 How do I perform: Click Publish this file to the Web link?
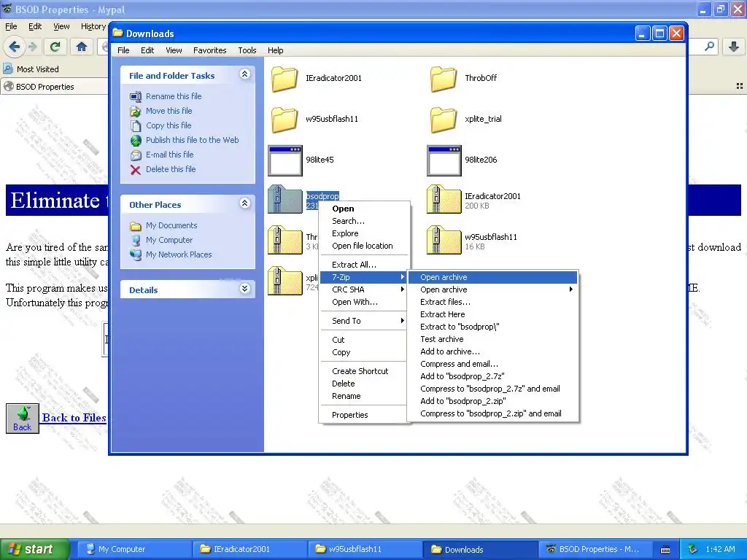coord(192,140)
